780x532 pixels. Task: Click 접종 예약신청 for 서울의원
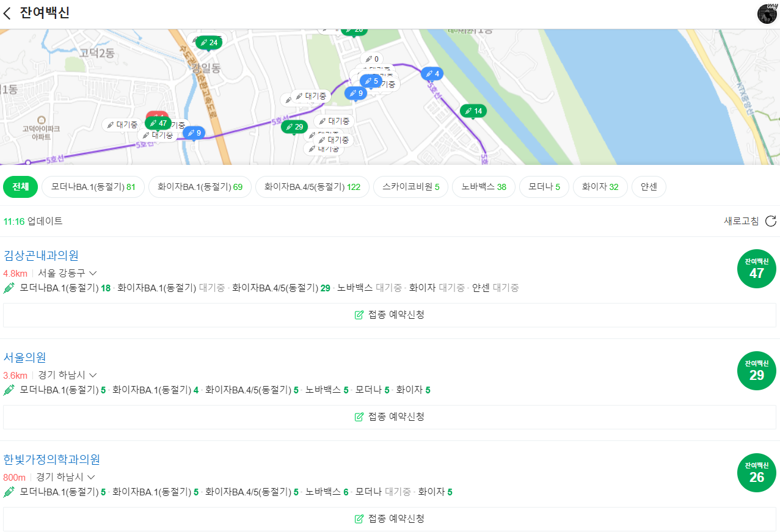[x=390, y=417]
